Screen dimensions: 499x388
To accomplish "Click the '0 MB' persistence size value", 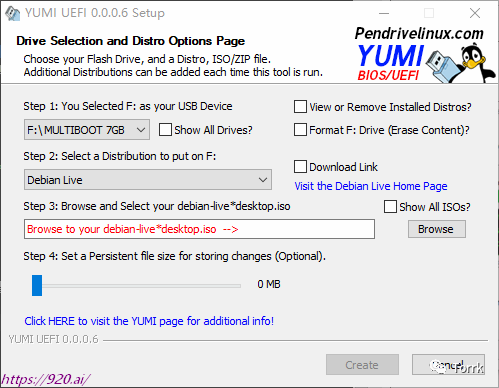I will point(269,284).
